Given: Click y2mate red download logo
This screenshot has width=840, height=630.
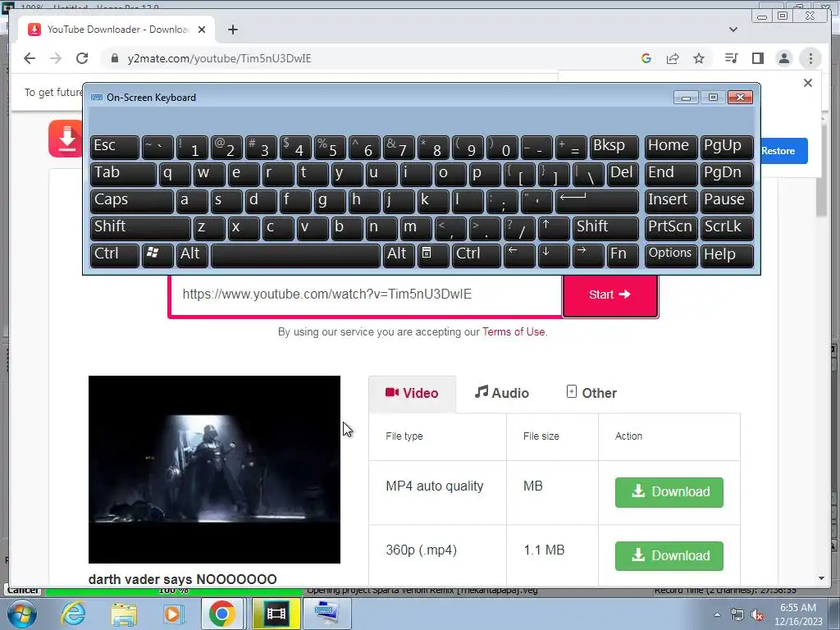Looking at the screenshot, I should pyautogui.click(x=66, y=138).
